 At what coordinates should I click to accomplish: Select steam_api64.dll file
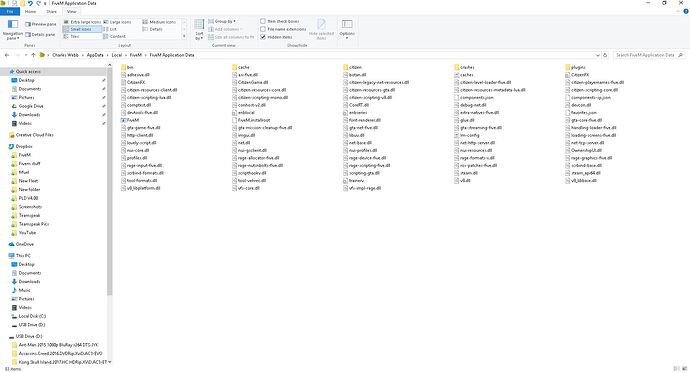(x=583, y=173)
